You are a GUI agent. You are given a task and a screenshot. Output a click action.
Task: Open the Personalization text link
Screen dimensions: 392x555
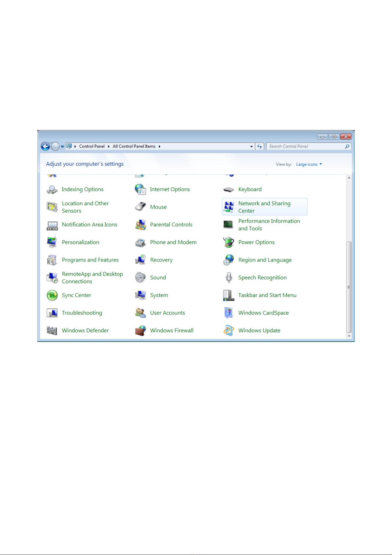point(81,242)
